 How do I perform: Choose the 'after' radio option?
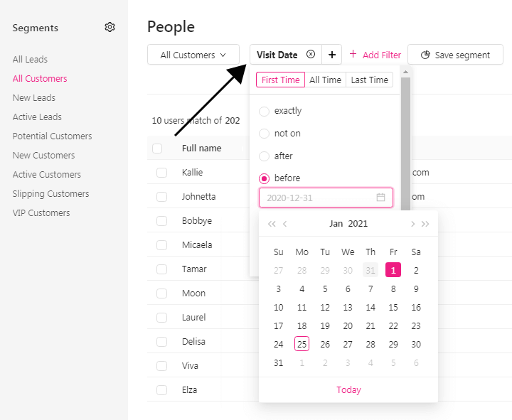point(265,156)
